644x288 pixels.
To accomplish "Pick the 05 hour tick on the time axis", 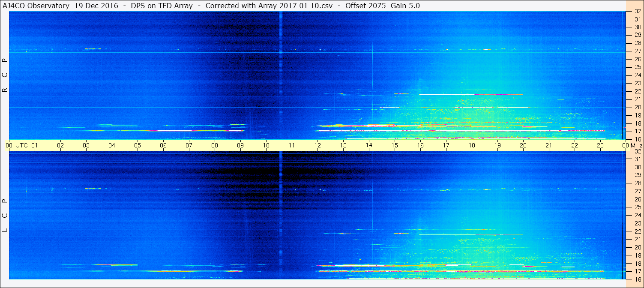I will 138,145.
